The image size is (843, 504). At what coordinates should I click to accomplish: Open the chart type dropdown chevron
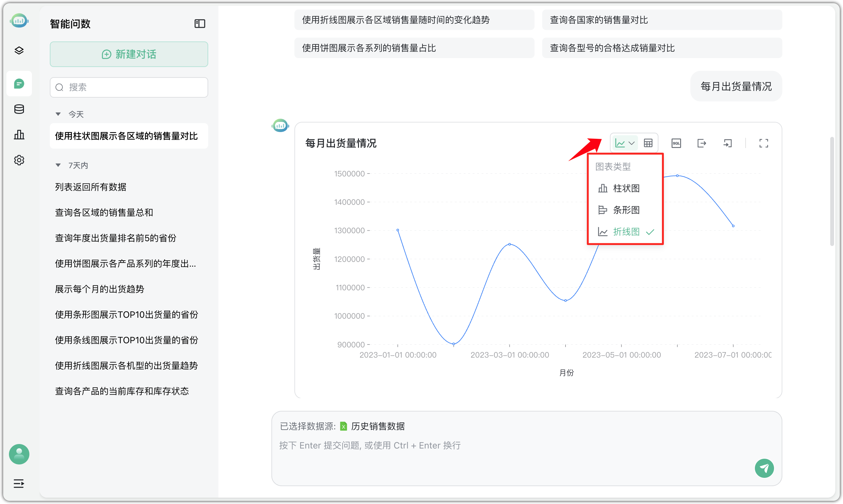click(632, 143)
